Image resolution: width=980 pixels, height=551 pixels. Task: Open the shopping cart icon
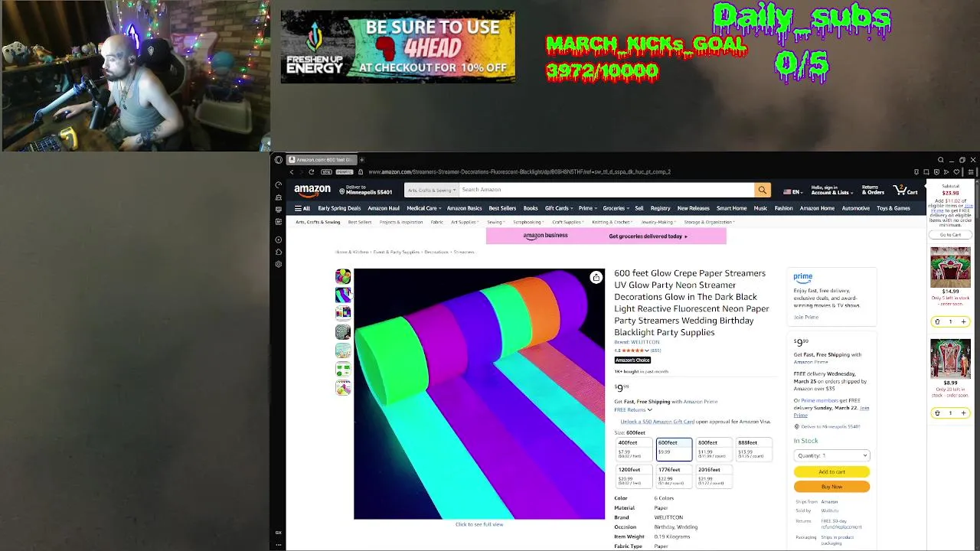point(905,190)
